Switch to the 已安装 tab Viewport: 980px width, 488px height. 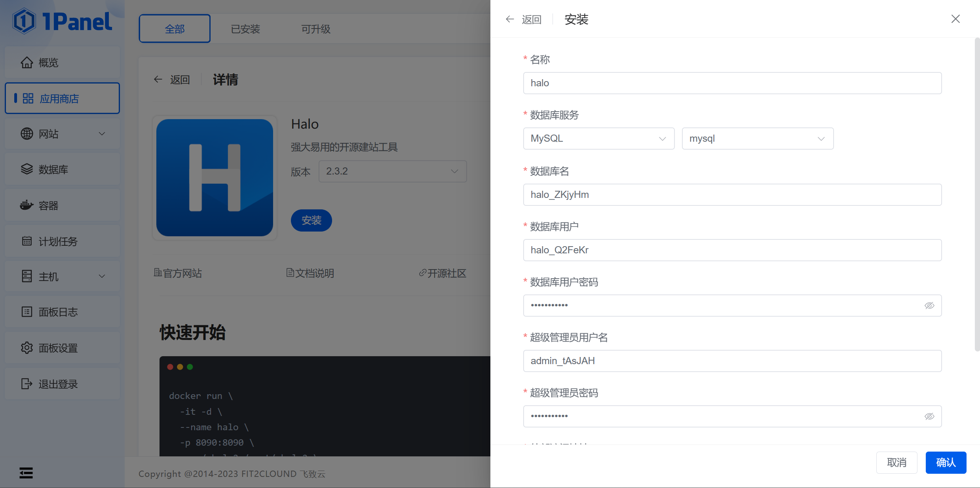point(245,28)
